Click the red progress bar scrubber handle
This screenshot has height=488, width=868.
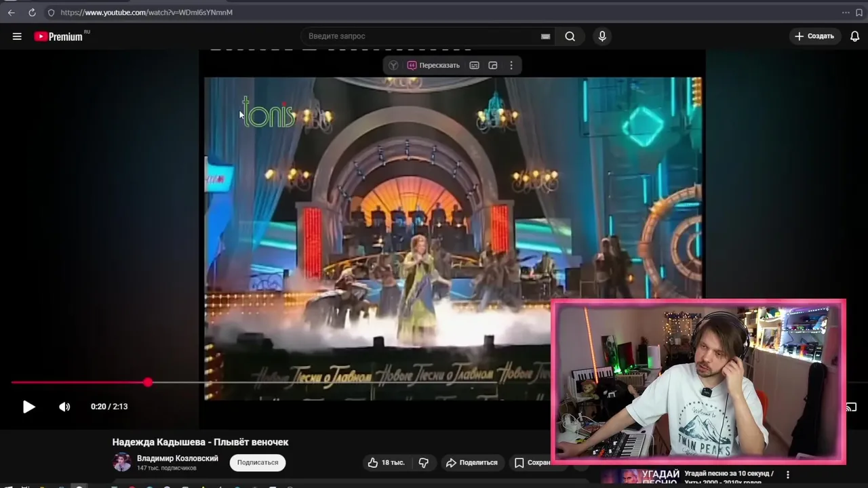pyautogui.click(x=148, y=382)
